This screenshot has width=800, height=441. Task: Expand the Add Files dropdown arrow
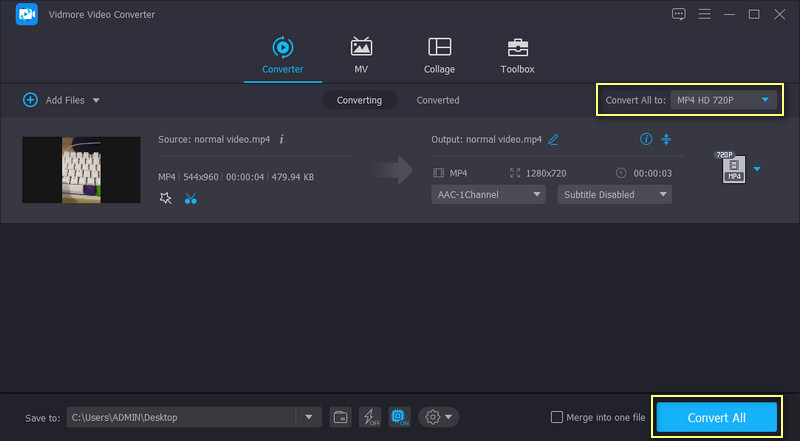coord(96,101)
